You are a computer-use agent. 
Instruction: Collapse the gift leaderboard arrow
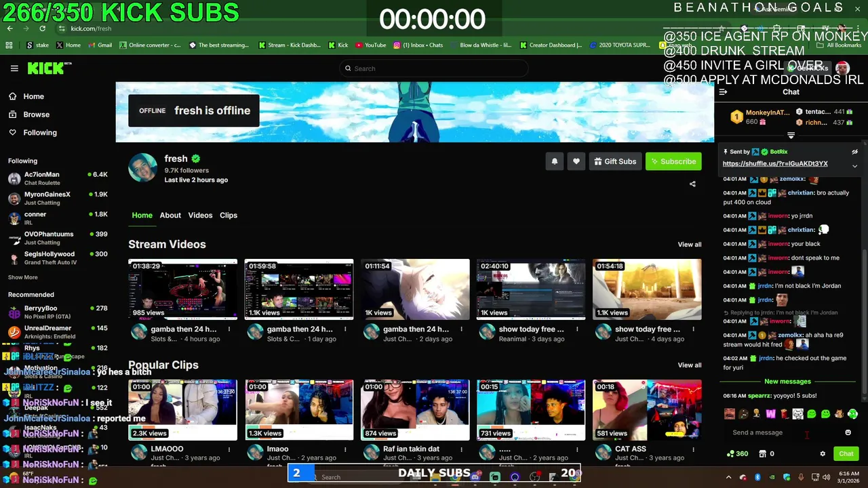[x=791, y=136]
